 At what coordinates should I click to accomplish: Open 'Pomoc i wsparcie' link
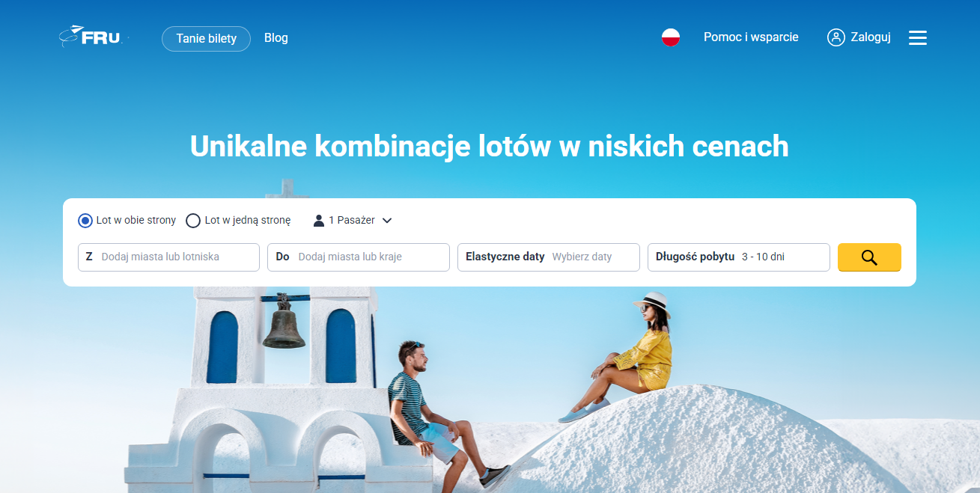751,37
